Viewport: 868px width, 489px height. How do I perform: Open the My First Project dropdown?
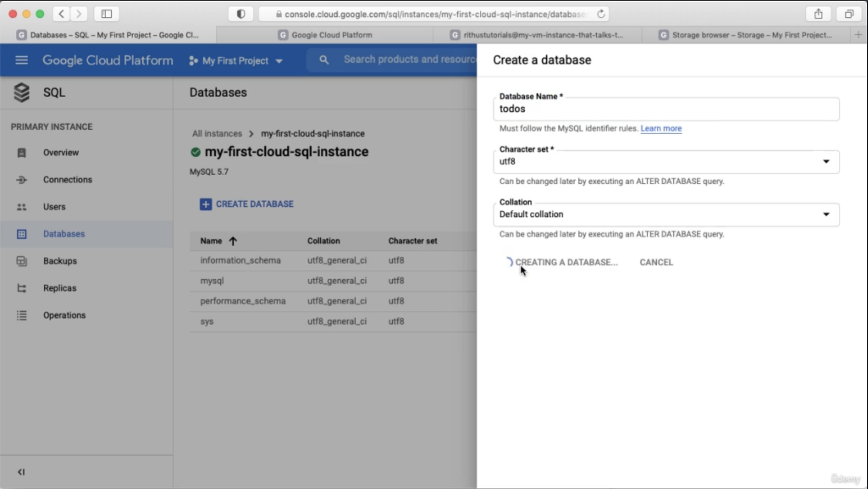tap(236, 61)
